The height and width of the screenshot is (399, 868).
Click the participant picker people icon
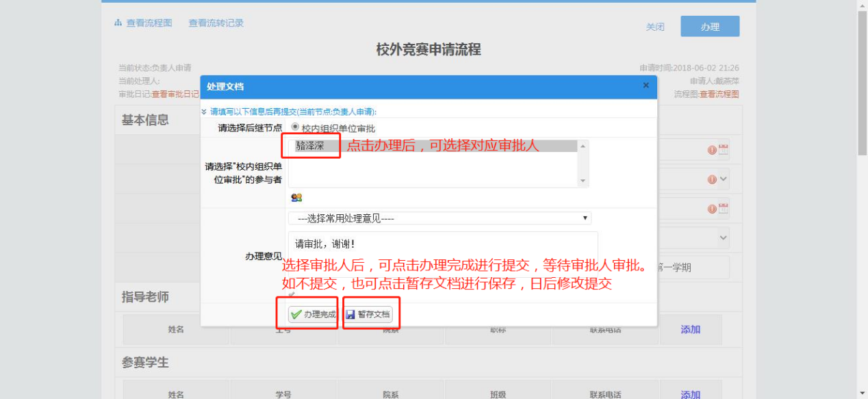click(x=296, y=198)
